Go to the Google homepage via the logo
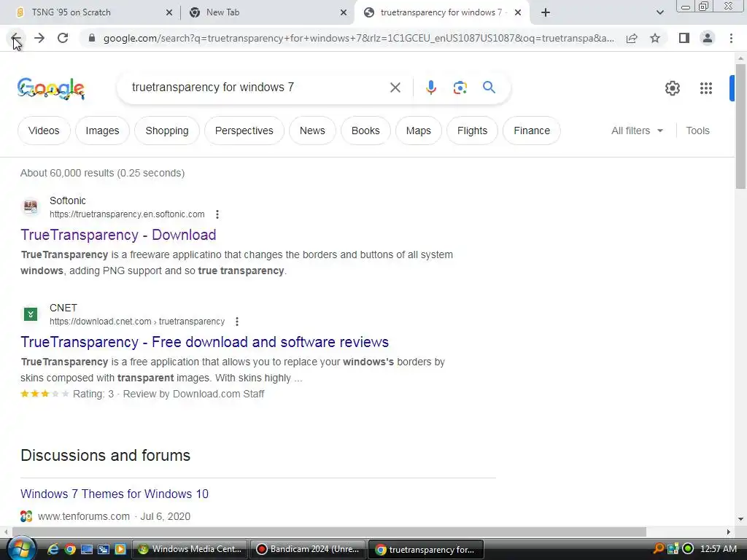This screenshot has width=747, height=560. point(51,88)
